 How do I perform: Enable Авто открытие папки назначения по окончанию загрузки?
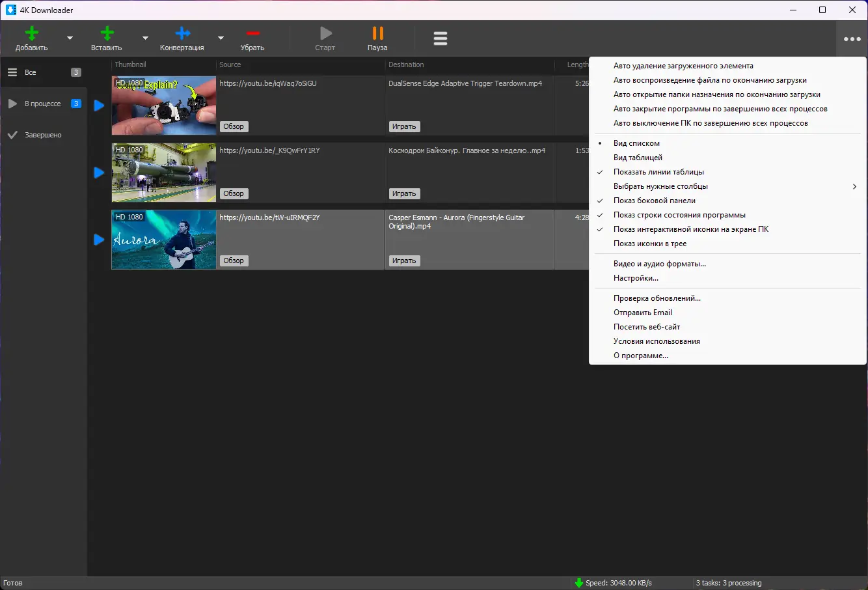pos(727,94)
